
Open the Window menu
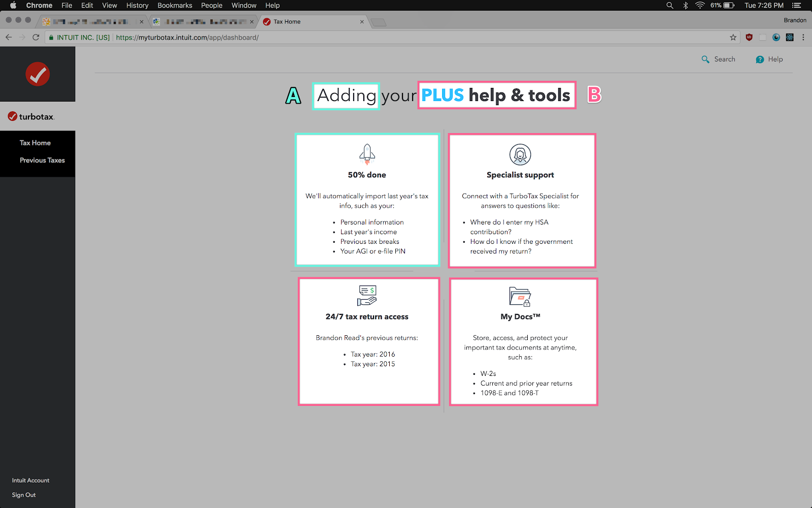click(x=244, y=5)
